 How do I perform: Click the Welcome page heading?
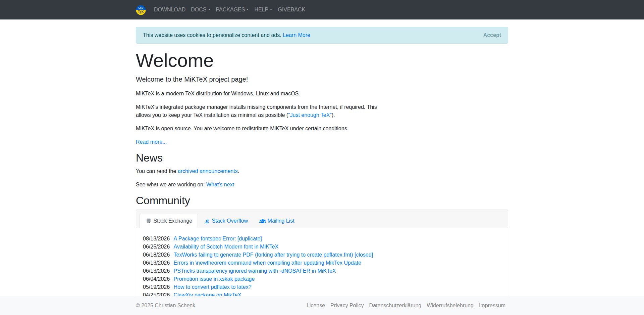(x=175, y=61)
